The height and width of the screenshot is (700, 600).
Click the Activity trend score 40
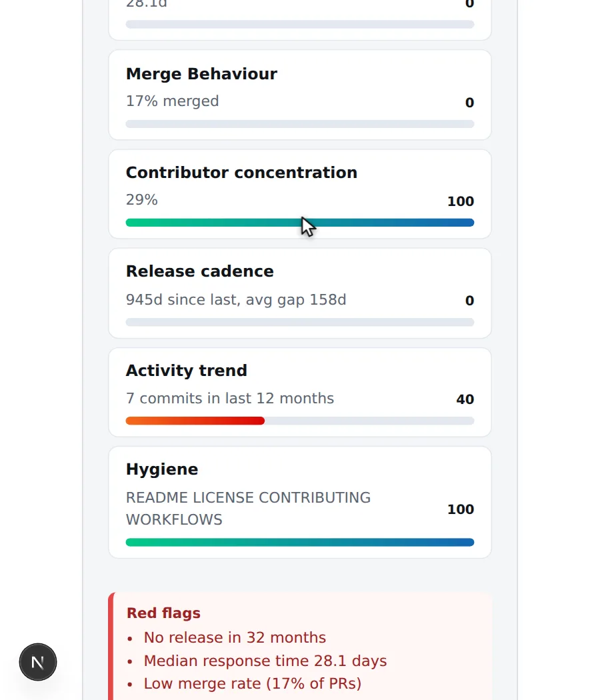pyautogui.click(x=465, y=399)
